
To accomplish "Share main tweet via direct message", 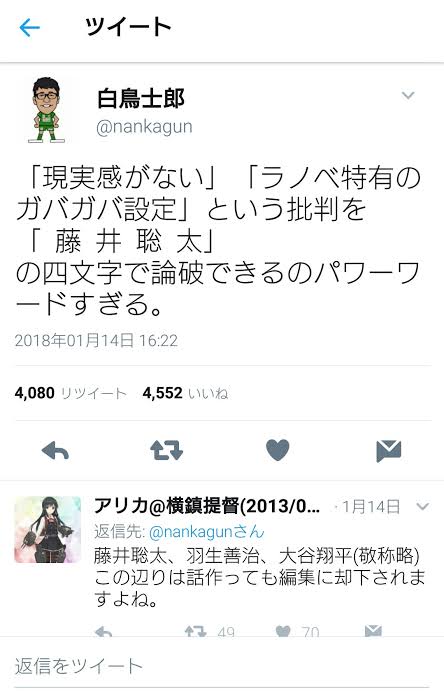I will pos(389,451).
